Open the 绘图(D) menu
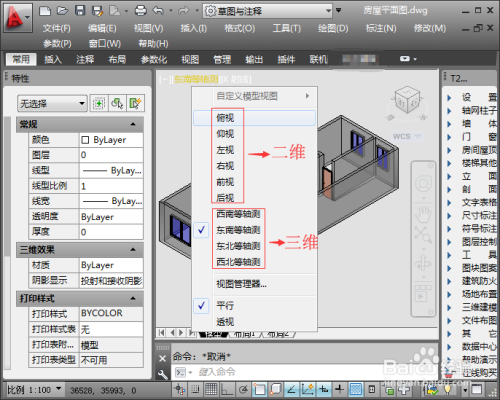The image size is (500, 400). (x=333, y=29)
